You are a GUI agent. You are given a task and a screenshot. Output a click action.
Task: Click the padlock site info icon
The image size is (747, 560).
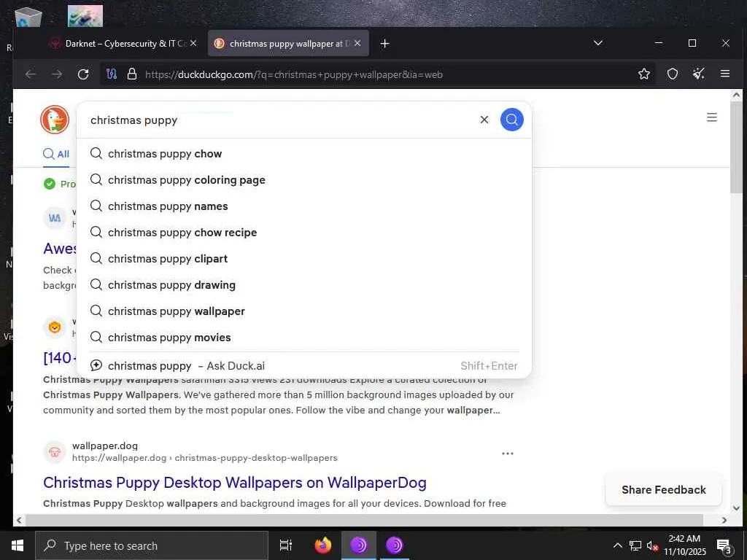tap(132, 74)
